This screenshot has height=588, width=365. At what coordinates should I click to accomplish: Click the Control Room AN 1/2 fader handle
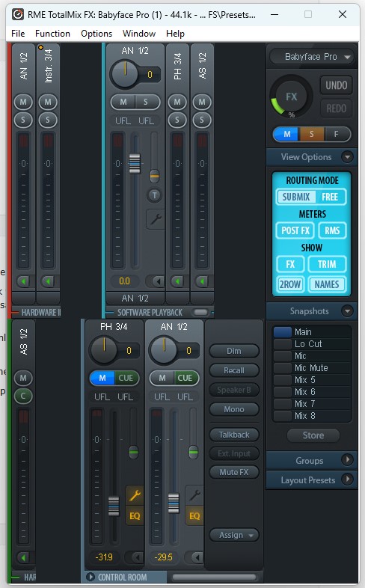174,503
